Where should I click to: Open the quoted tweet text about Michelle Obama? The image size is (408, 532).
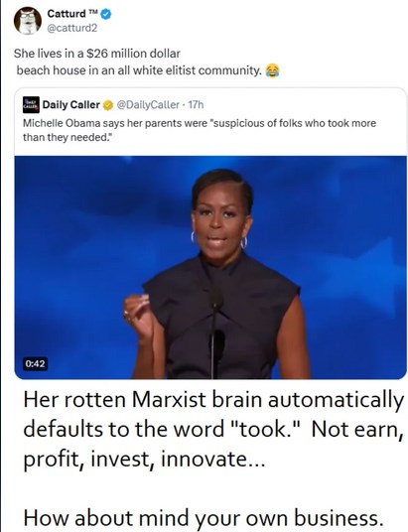(x=200, y=130)
